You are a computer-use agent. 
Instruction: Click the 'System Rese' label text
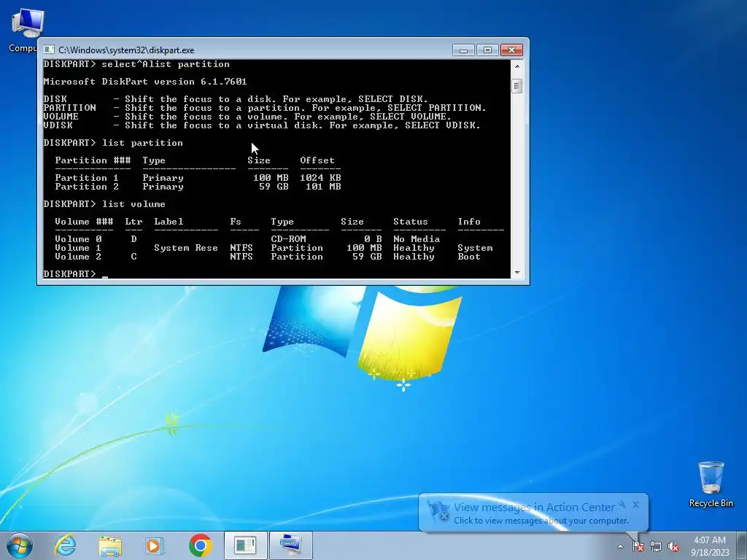[186, 248]
